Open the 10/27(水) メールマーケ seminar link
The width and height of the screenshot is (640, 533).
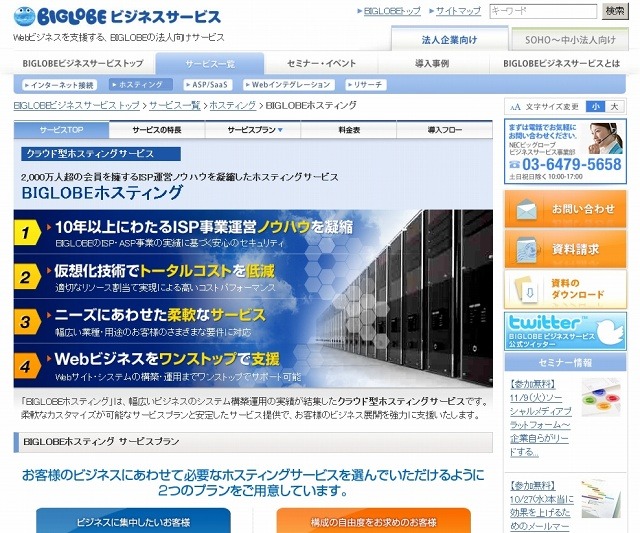(541, 507)
